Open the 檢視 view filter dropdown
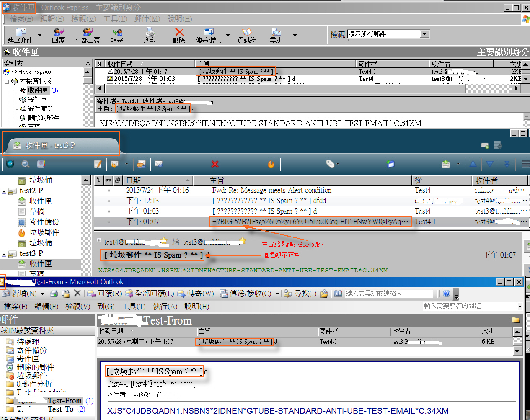 pyautogui.click(x=425, y=34)
